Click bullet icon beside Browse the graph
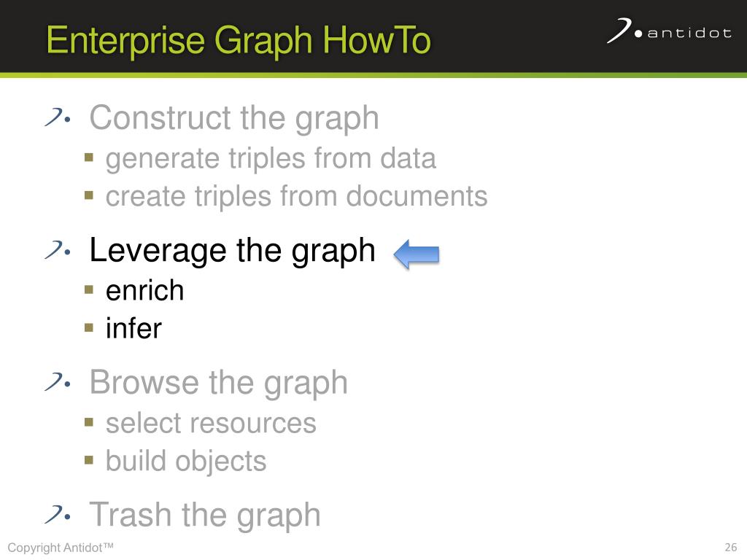The width and height of the screenshot is (747, 560). click(x=58, y=382)
